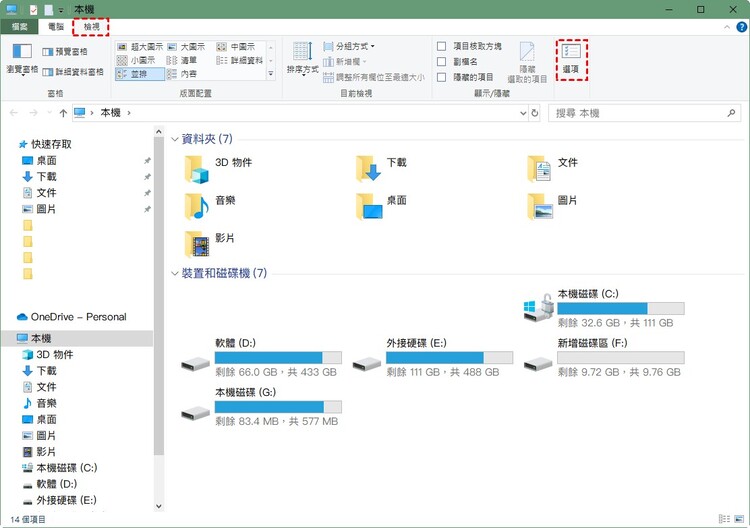Image resolution: width=750 pixels, height=528 pixels.
Task: Enable 隱藏的項目 hidden items checkbox
Action: 441,77
